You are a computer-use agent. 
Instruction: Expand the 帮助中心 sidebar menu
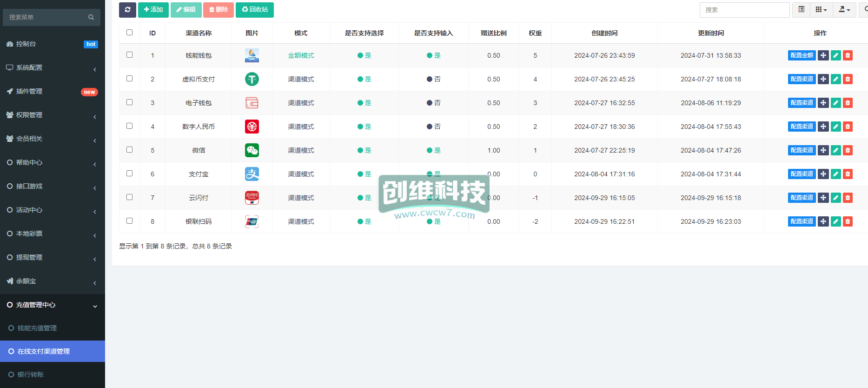[53, 162]
